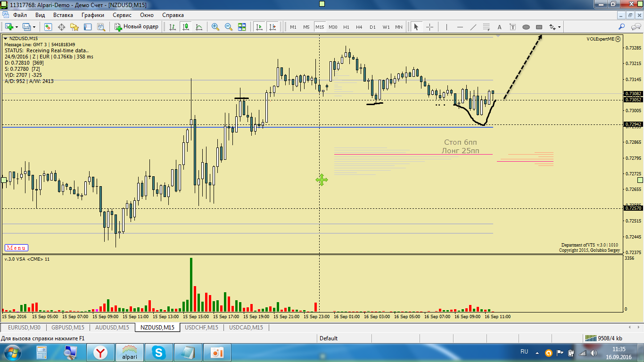Open the Вставка menu
This screenshot has height=362, width=644.
[x=63, y=15]
